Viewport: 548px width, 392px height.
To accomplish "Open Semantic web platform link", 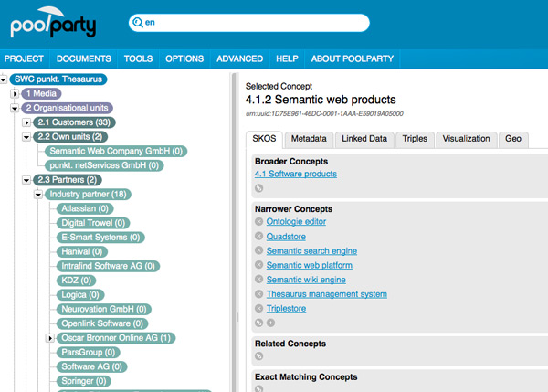I will (x=310, y=265).
